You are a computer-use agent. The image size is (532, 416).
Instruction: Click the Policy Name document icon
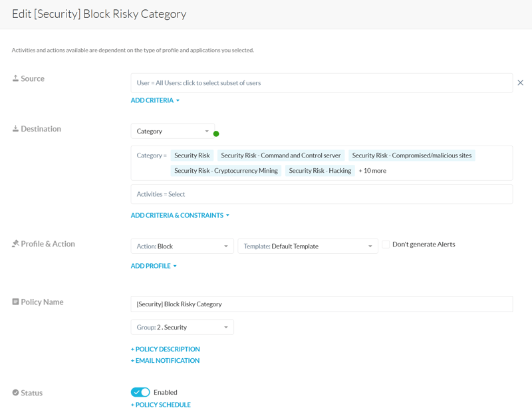[15, 302]
